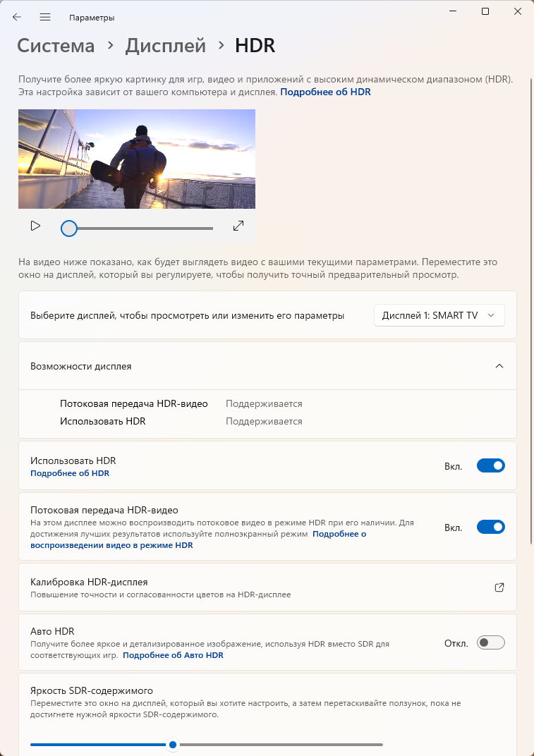Open HDR display calibration external link icon
Screen dimensions: 534x756
click(x=499, y=587)
